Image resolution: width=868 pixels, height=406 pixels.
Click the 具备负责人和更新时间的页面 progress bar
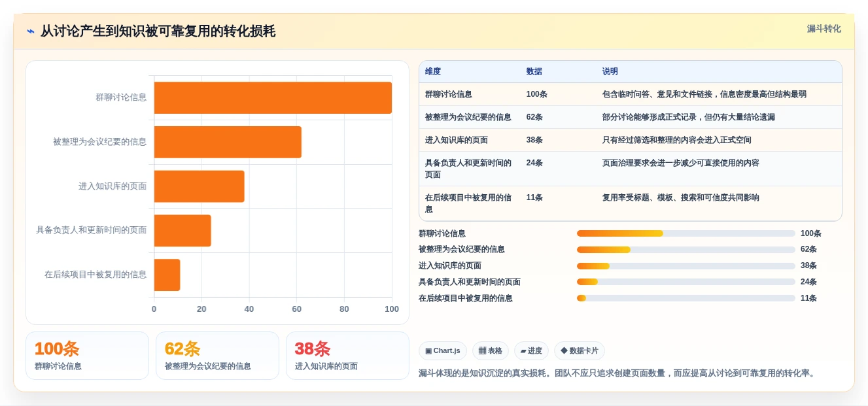point(686,282)
